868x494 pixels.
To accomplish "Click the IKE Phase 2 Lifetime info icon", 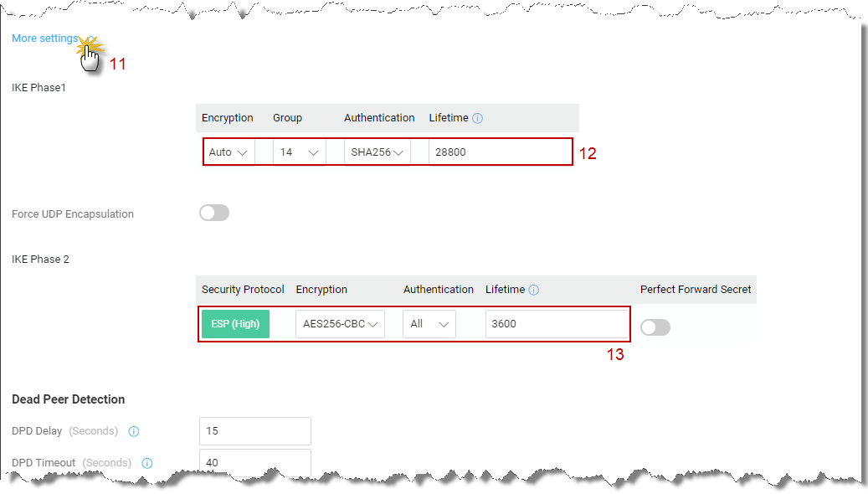I will [x=534, y=290].
